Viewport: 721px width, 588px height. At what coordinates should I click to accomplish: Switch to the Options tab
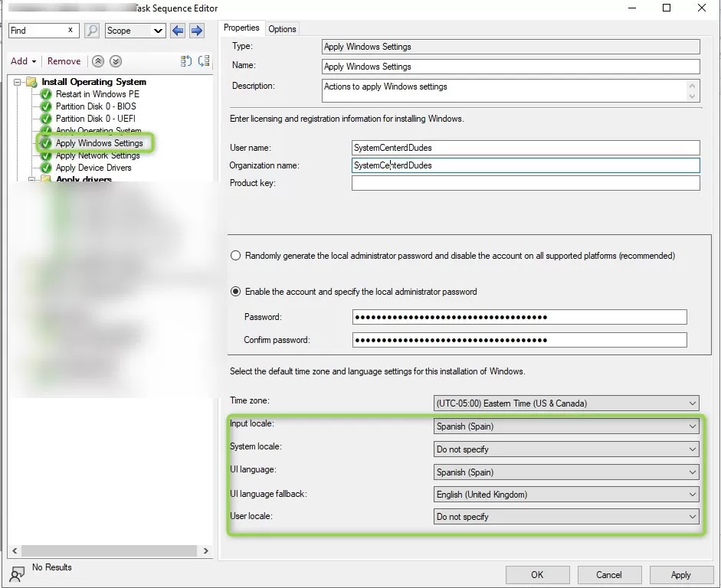[282, 28]
